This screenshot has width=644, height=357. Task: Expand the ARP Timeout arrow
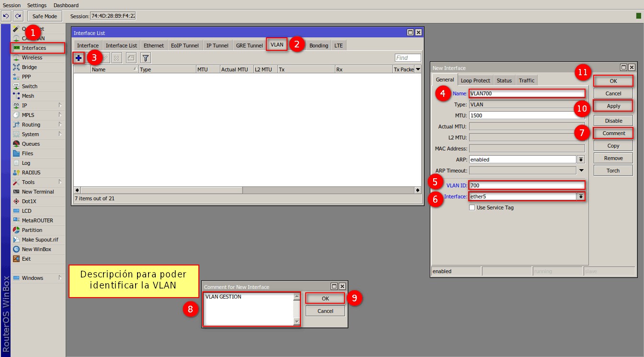click(x=581, y=171)
